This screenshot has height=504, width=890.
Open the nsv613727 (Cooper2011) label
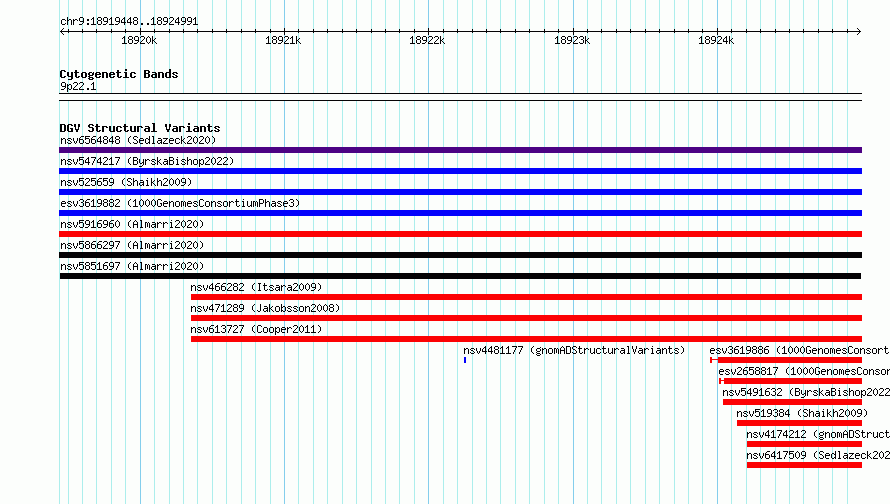[x=256, y=329]
